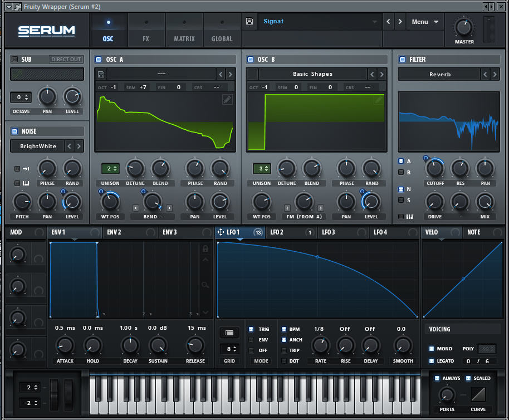509x420 pixels.
Task: Go to next OSC B wavetable
Action: [x=382, y=74]
